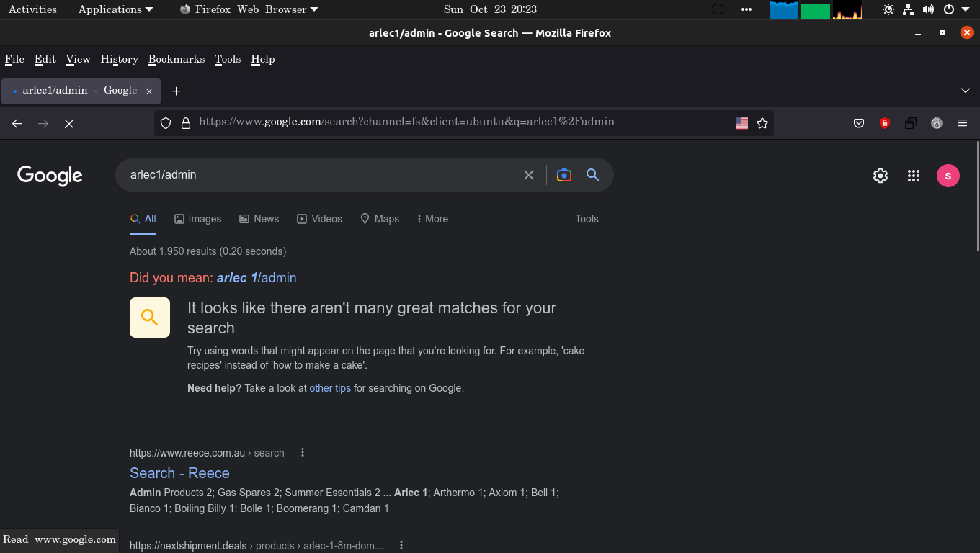Open the Firefox hamburger application menu
Screen dimensions: 980x553
point(963,123)
